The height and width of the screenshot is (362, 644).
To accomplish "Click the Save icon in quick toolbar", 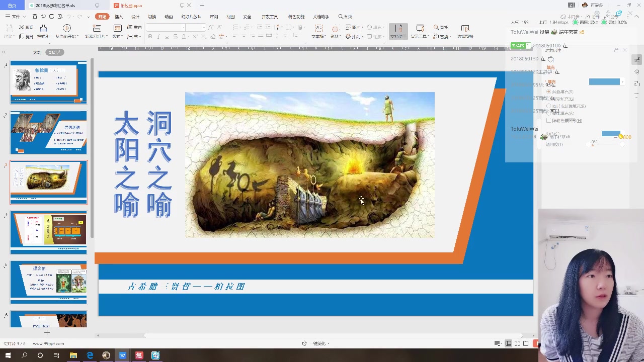I will tap(34, 17).
